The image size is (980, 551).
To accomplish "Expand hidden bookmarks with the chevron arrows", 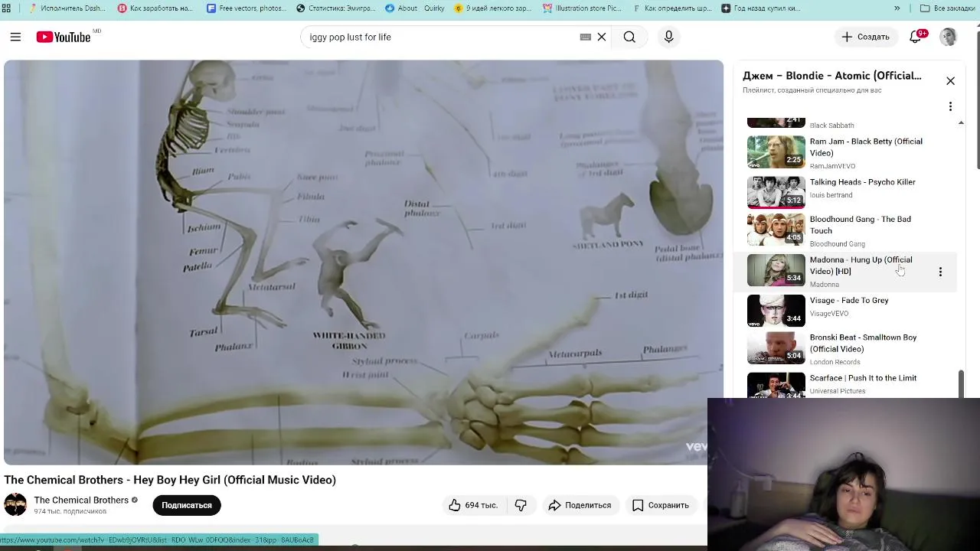I will coord(897,8).
